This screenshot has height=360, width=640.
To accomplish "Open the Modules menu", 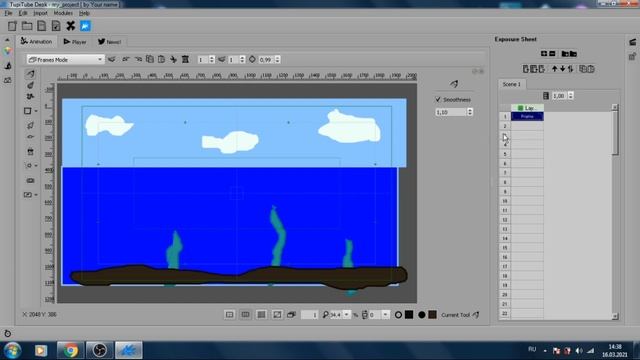I will 63,13.
